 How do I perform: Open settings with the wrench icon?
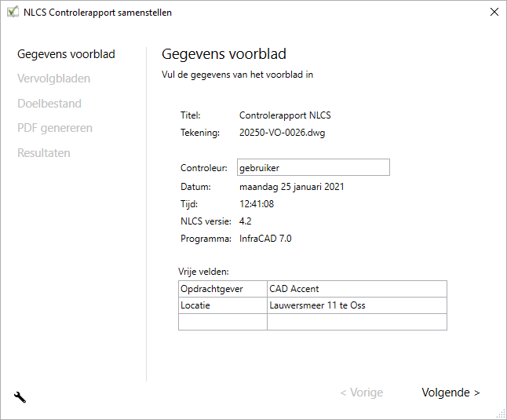[20, 397]
